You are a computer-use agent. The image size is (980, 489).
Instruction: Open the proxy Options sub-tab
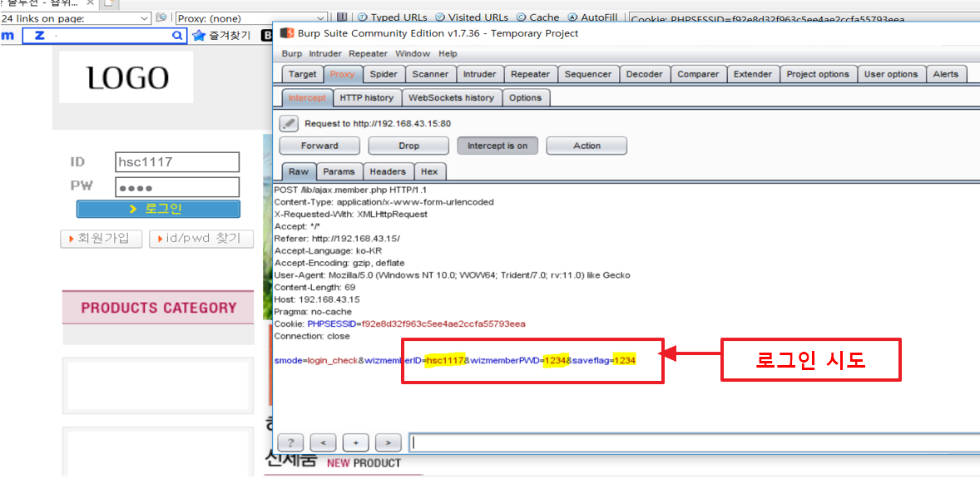point(525,97)
